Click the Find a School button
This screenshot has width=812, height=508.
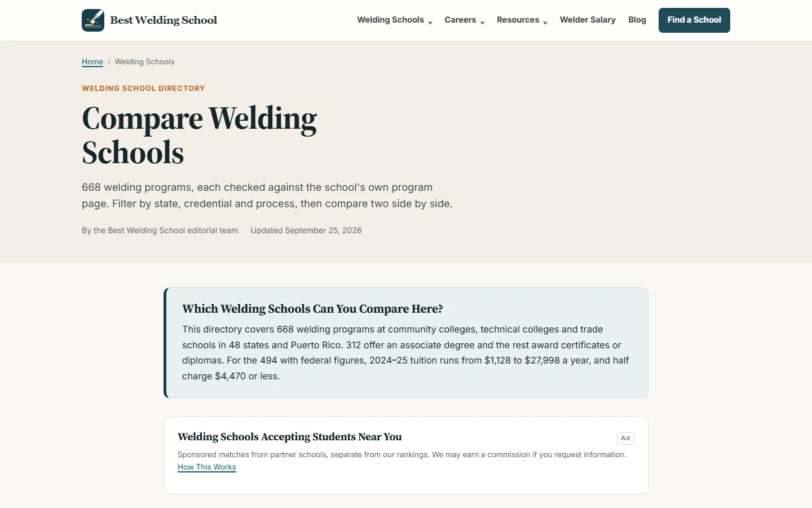[694, 20]
